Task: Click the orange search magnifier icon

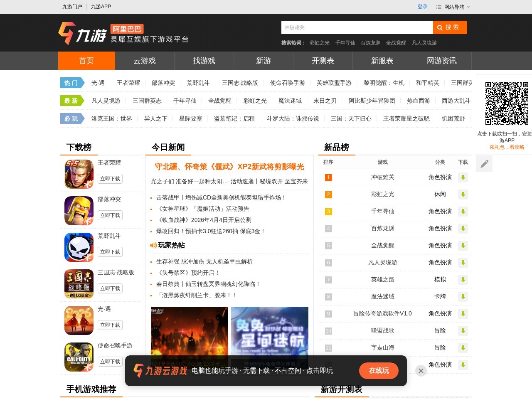Action: 440,27
